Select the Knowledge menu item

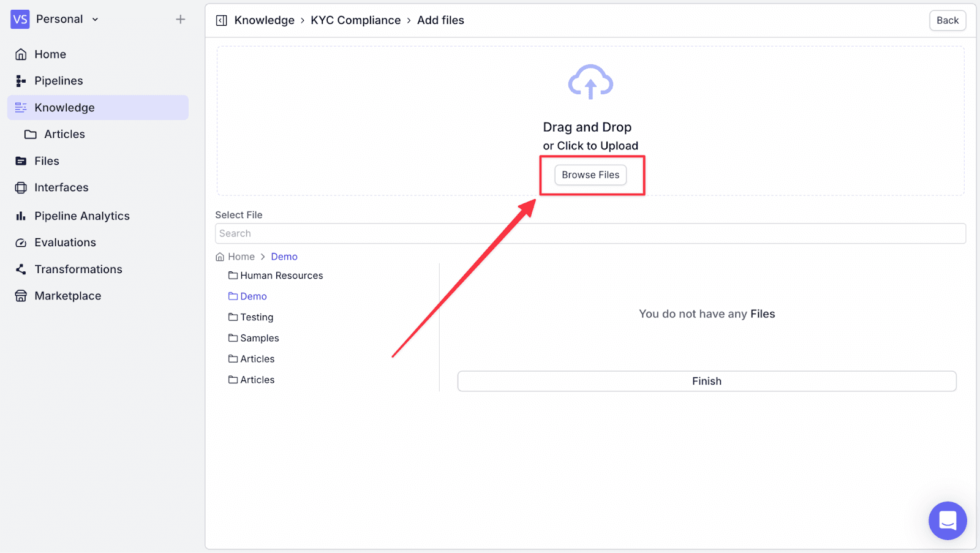coord(98,108)
